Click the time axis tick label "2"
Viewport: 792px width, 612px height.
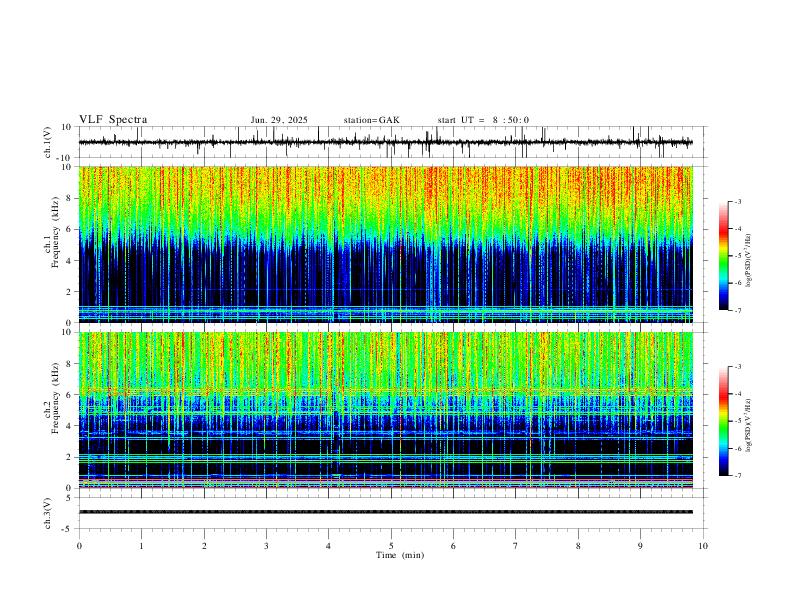pyautogui.click(x=204, y=546)
